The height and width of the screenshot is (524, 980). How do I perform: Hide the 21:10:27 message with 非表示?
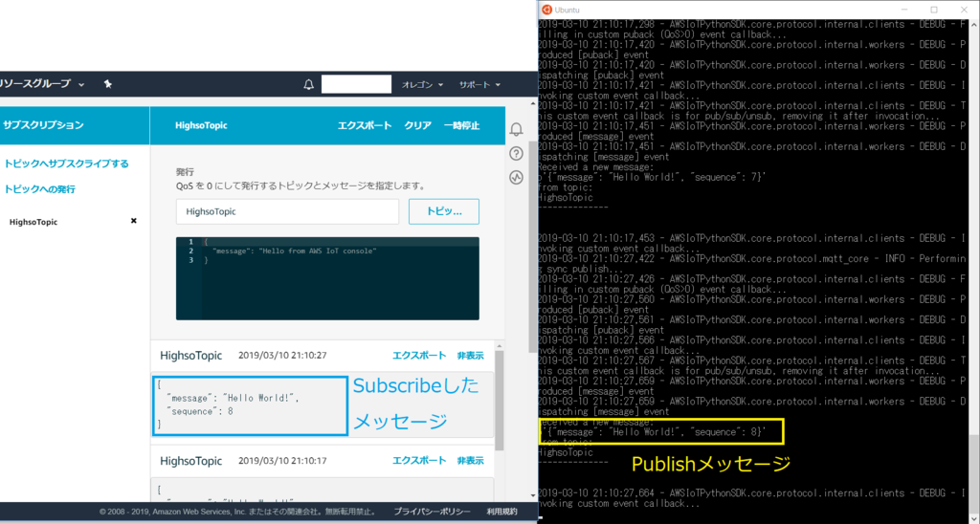pos(470,356)
